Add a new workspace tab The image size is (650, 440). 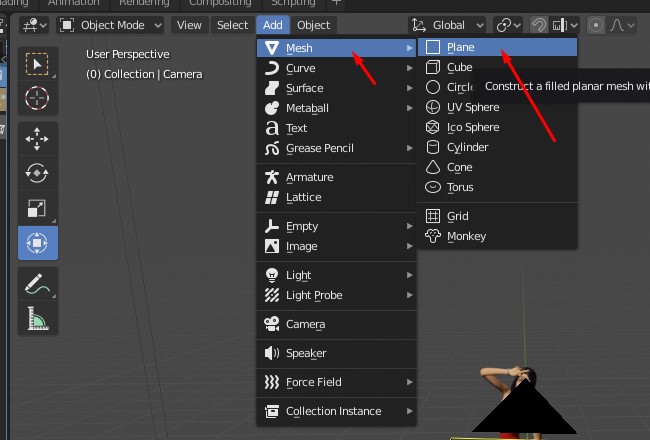click(x=337, y=3)
